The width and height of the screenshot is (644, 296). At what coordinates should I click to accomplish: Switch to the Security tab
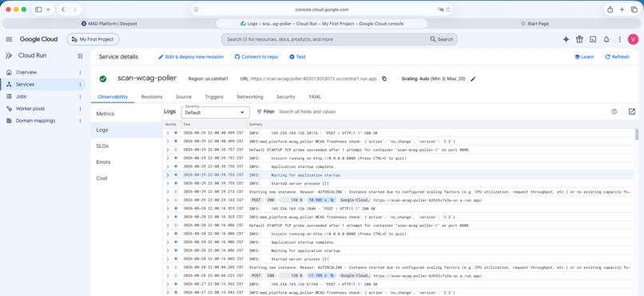(285, 97)
